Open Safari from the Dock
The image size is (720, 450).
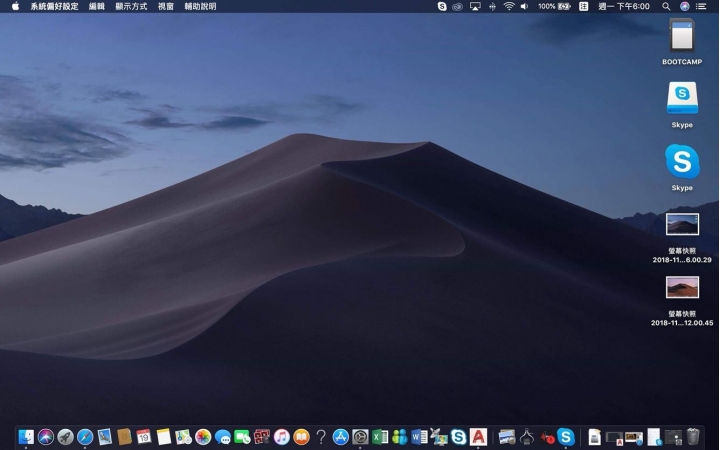[85, 437]
